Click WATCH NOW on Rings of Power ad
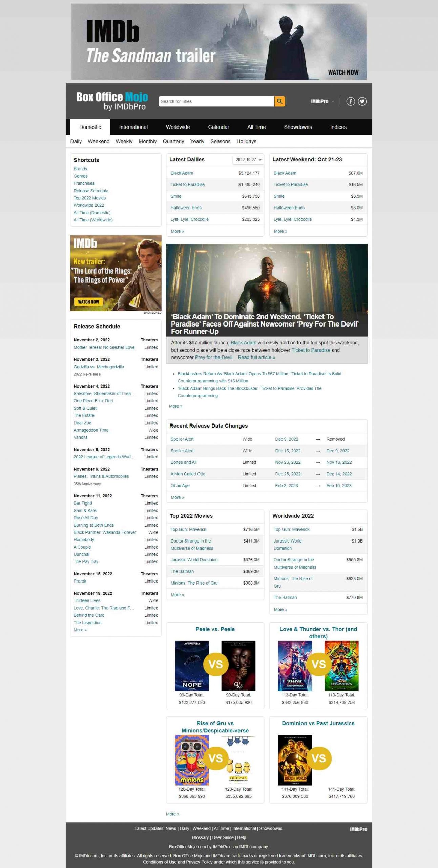The image size is (438, 868). click(88, 302)
